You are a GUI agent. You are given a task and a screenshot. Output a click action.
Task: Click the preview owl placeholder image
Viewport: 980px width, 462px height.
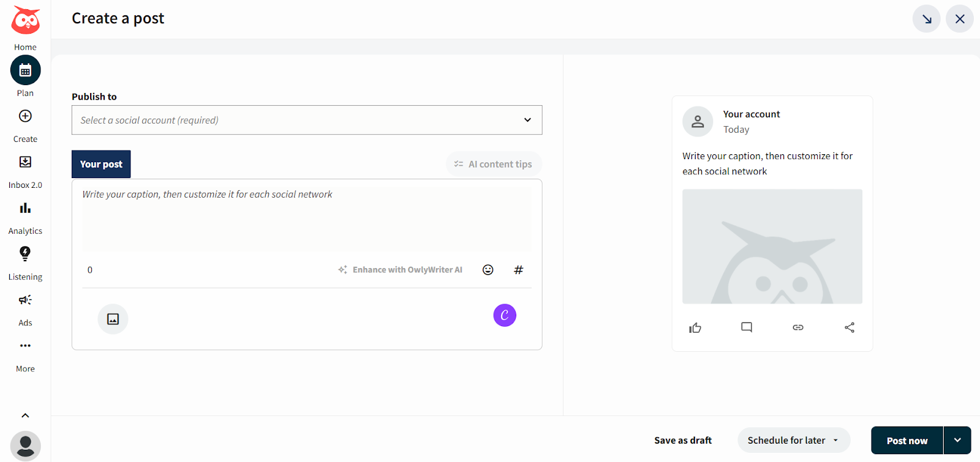point(772,247)
